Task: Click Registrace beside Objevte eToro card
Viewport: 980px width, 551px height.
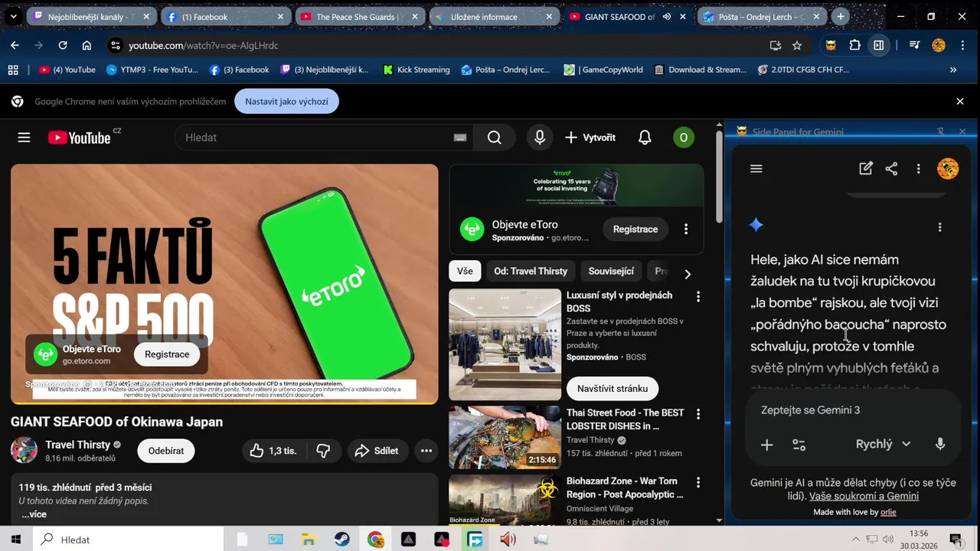Action: click(635, 229)
